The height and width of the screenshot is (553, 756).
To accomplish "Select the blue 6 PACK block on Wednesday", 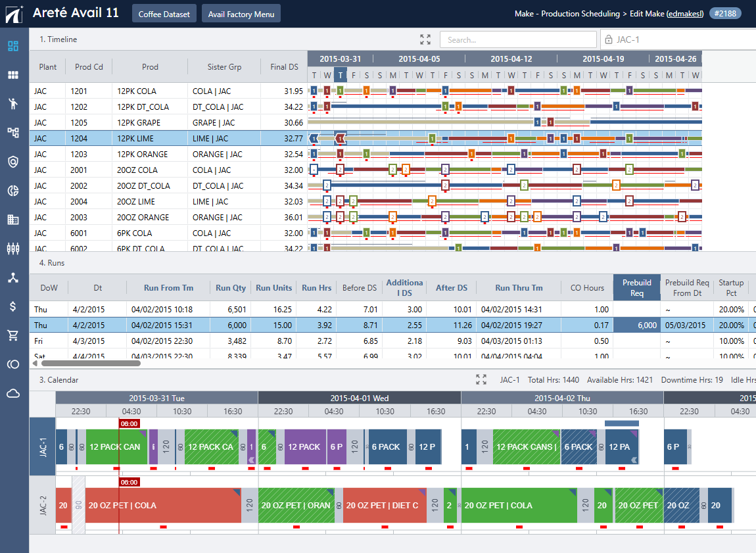I will tap(388, 447).
